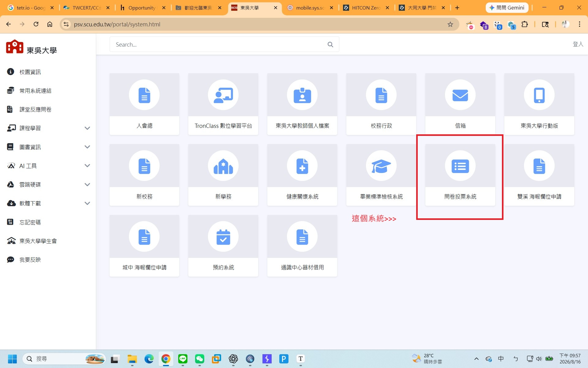Open Windows Start menu
Screen dimensions: 588x368
tap(12, 358)
